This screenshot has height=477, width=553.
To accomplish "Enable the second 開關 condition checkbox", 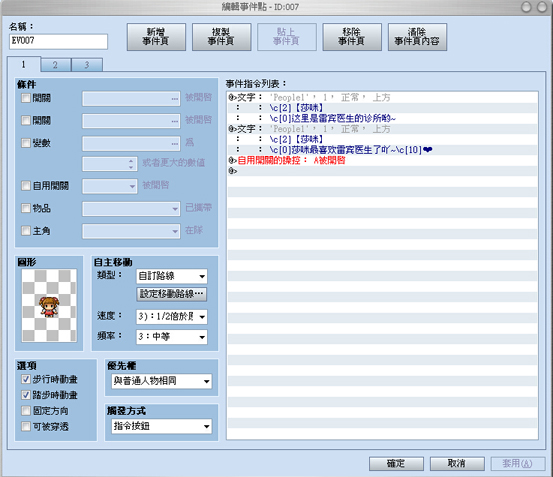I will click(x=26, y=121).
